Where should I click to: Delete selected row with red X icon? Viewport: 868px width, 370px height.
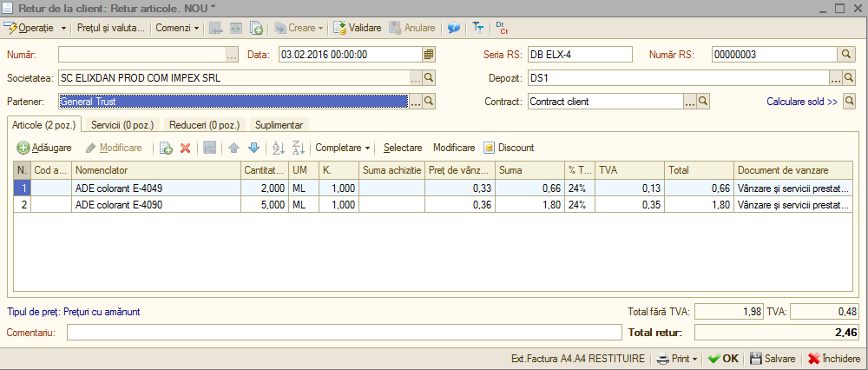[186, 148]
